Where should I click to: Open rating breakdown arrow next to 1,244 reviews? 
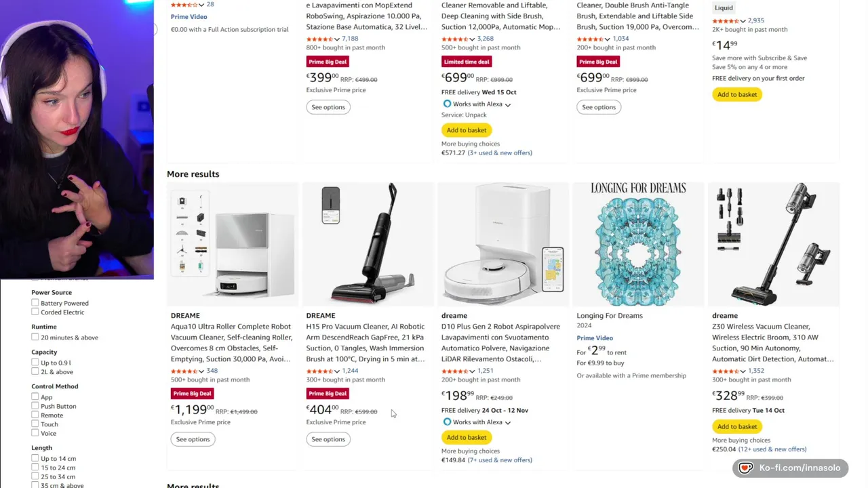coord(337,371)
